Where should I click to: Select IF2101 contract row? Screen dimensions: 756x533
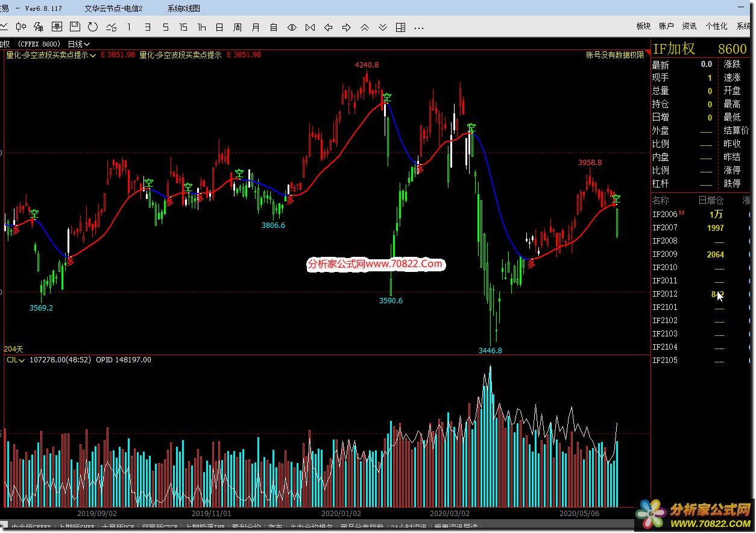(x=701, y=307)
